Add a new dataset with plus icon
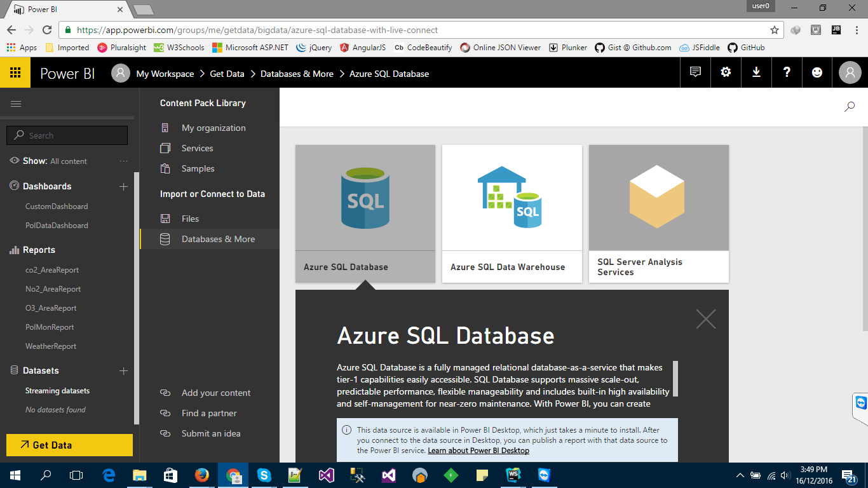The height and width of the screenshot is (488, 868). [x=123, y=370]
